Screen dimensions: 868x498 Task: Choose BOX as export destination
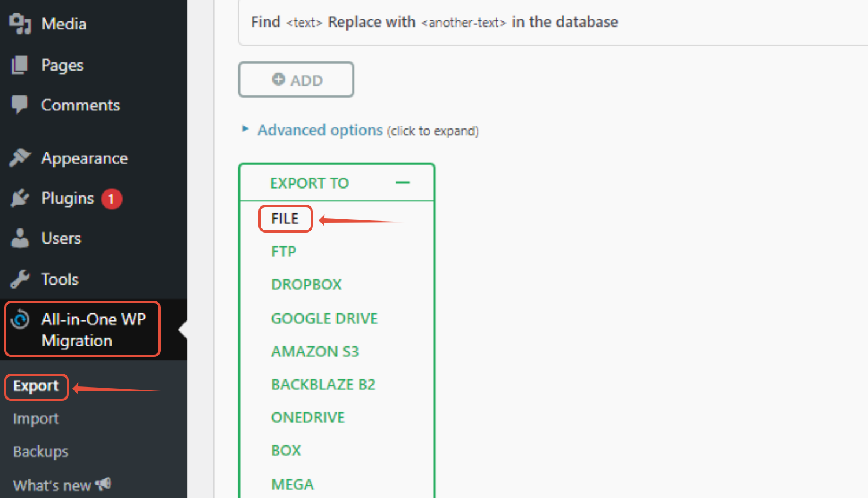[286, 451]
